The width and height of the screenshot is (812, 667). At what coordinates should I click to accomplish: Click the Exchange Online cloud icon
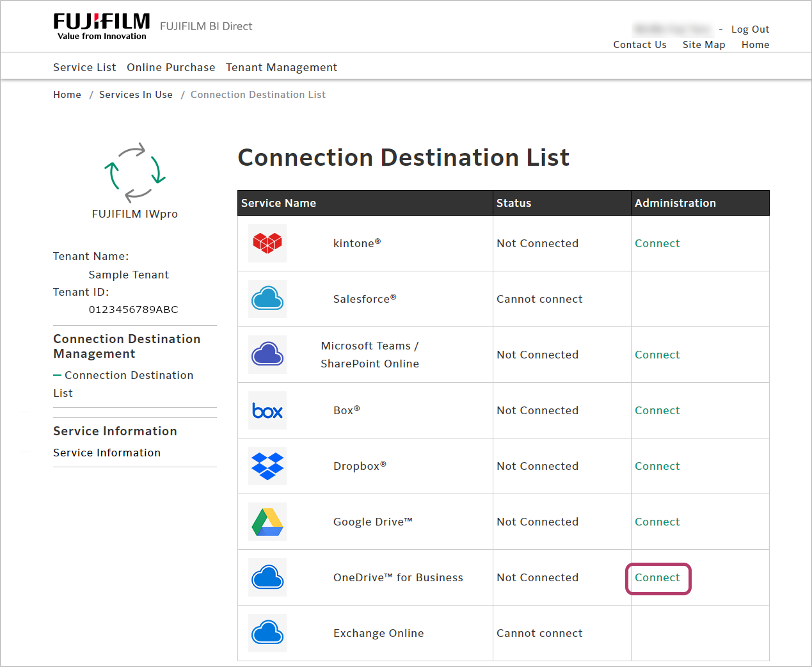267,633
